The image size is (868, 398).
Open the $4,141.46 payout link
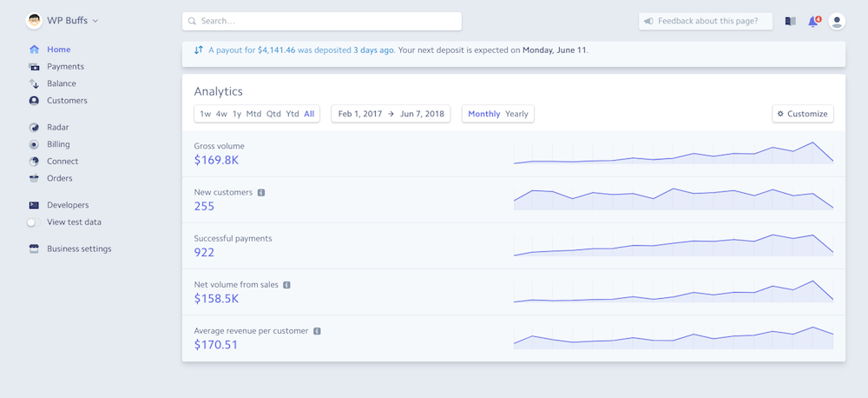pyautogui.click(x=276, y=50)
